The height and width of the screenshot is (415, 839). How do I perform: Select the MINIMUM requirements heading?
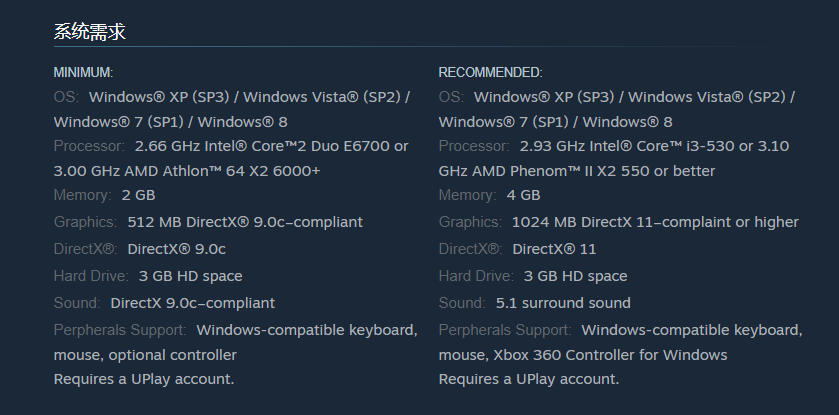tap(83, 72)
